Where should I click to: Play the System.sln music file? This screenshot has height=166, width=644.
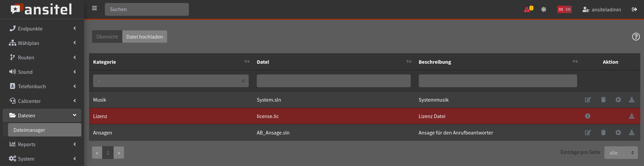618,100
